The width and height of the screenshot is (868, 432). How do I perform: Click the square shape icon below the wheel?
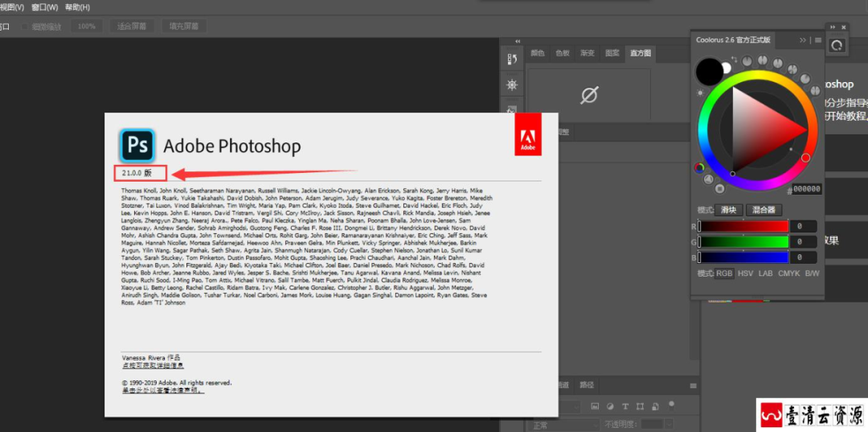(x=719, y=189)
